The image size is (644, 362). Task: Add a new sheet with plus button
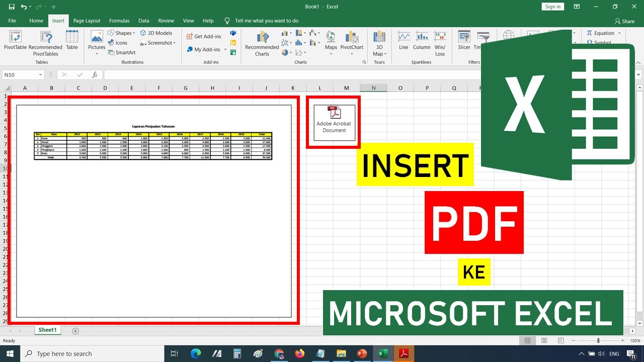pos(75,331)
